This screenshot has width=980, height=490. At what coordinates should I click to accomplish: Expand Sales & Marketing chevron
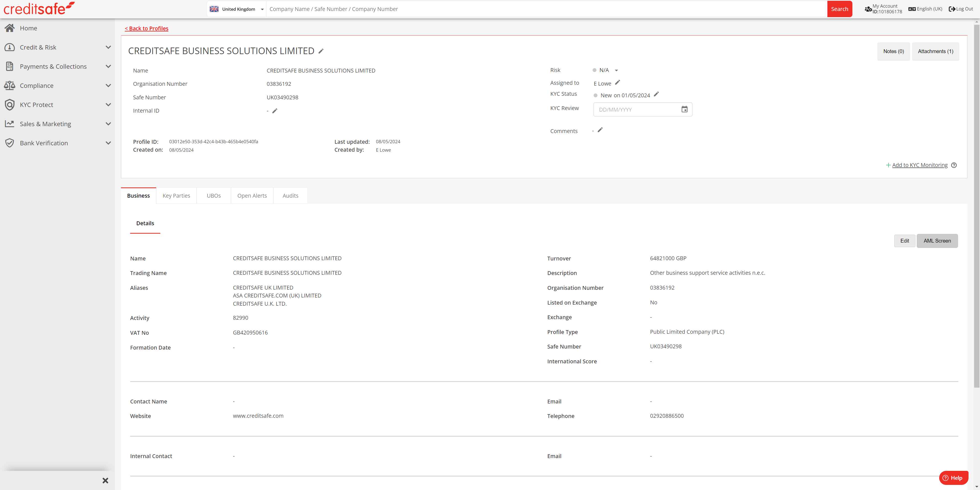(108, 124)
